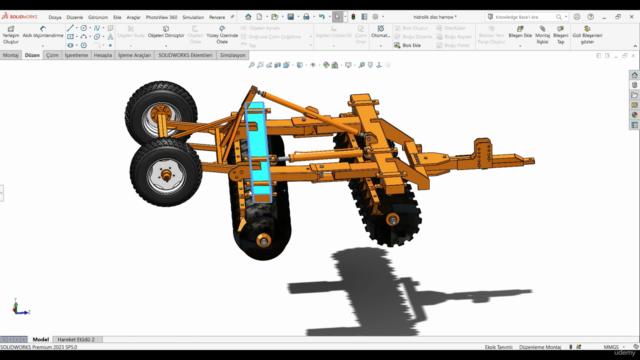Click the Section View icon in view toolbar
This screenshot has width=640, height=360.
[278, 65]
